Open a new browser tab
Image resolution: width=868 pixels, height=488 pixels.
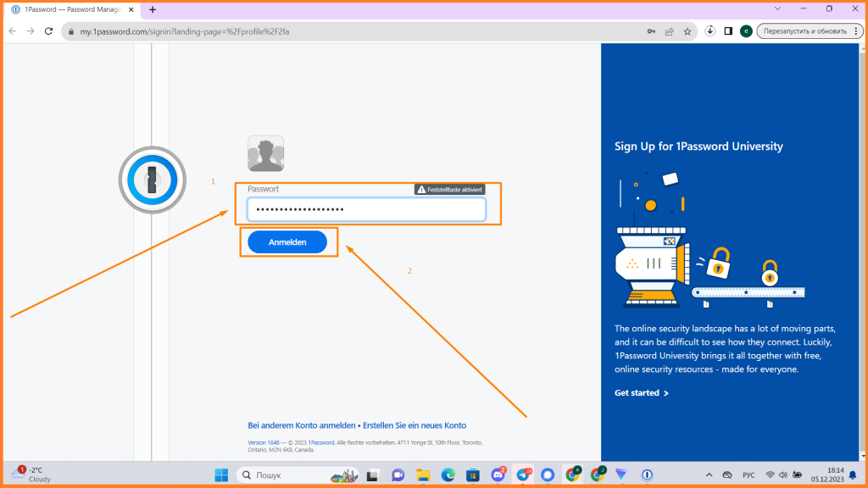tap(151, 9)
